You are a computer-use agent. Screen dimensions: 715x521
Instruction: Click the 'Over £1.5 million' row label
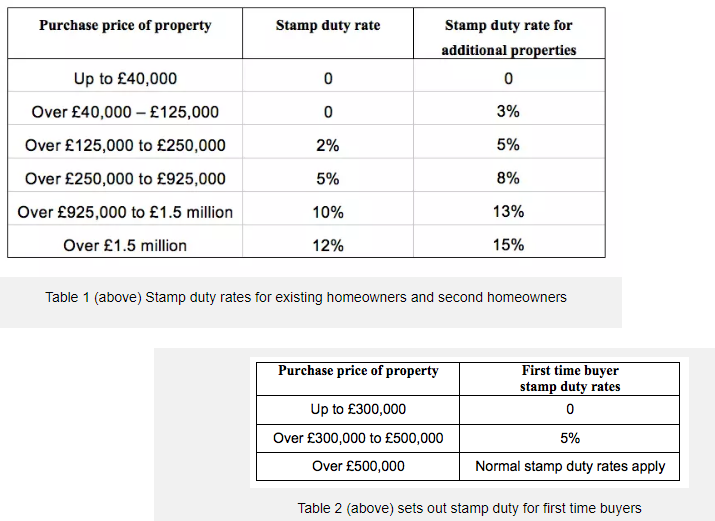coord(125,245)
